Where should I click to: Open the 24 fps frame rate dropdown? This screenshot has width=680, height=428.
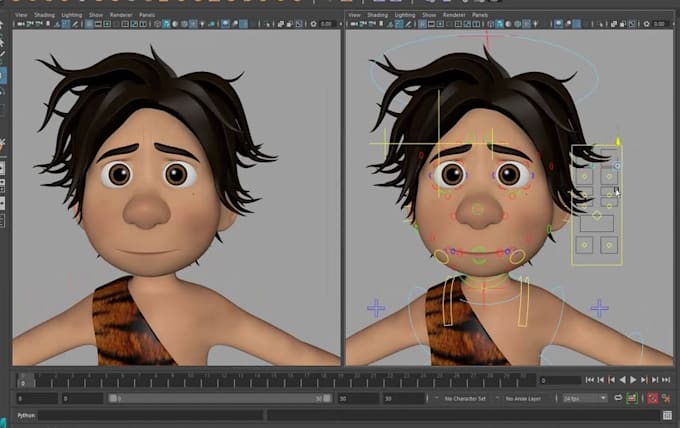click(585, 398)
